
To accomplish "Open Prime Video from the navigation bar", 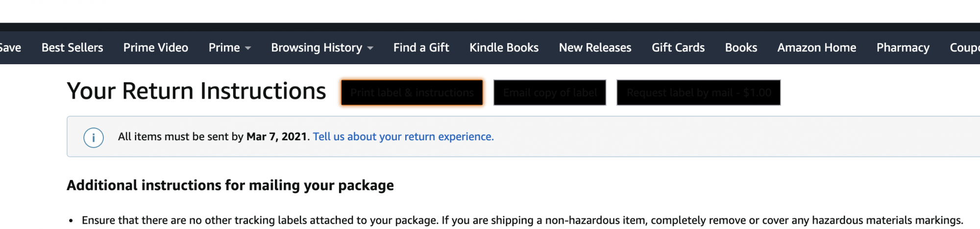I will 155,48.
